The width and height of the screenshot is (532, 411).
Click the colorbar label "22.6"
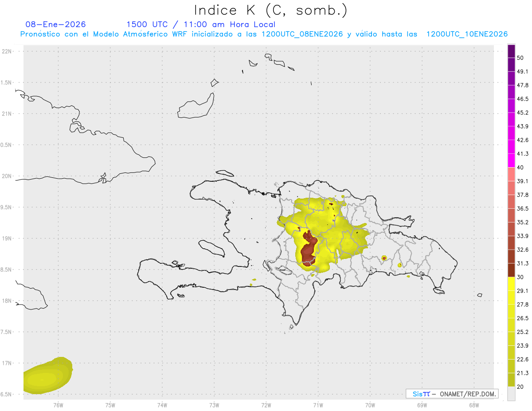click(523, 360)
